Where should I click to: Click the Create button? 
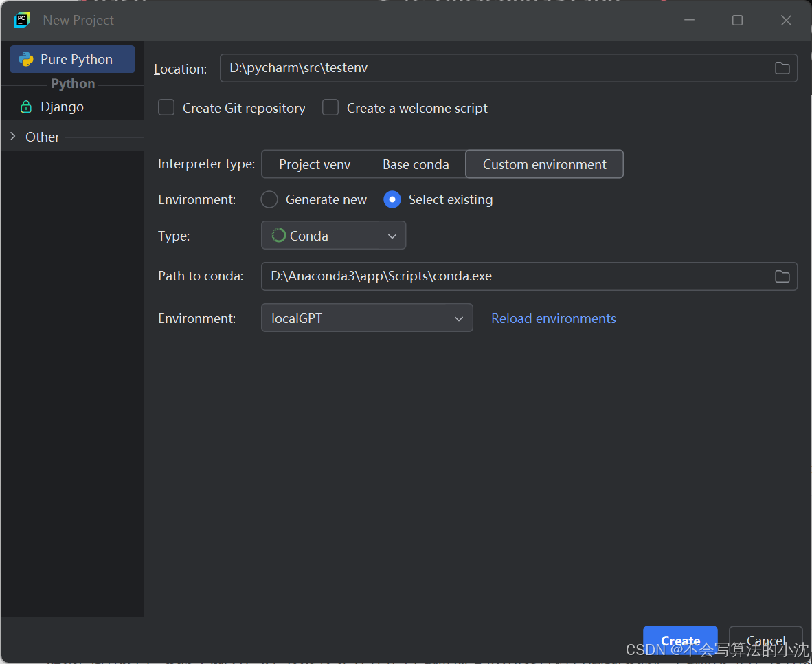(680, 641)
